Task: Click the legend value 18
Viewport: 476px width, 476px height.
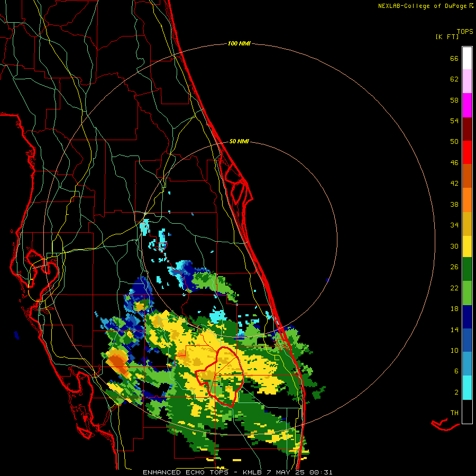Action: click(454, 309)
